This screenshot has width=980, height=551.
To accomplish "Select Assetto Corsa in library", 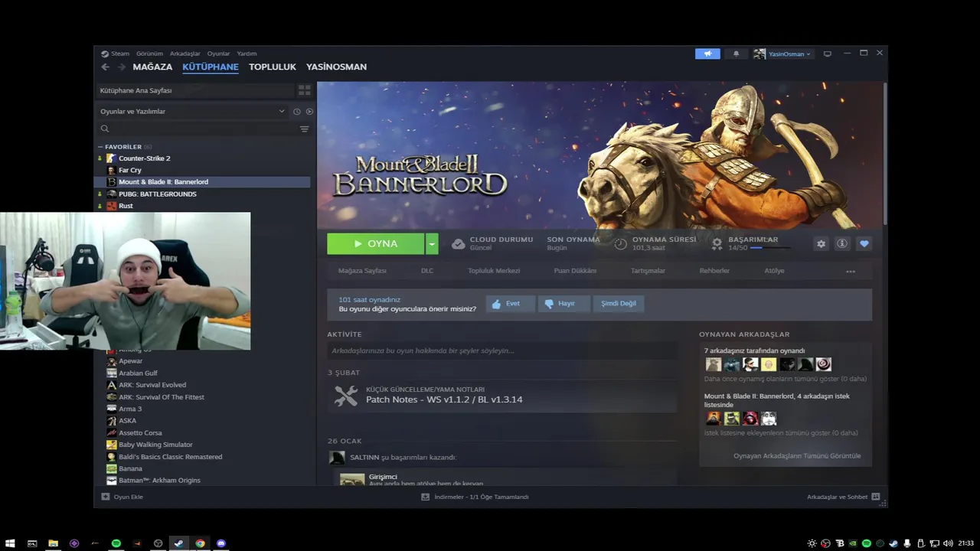I will pyautogui.click(x=139, y=433).
